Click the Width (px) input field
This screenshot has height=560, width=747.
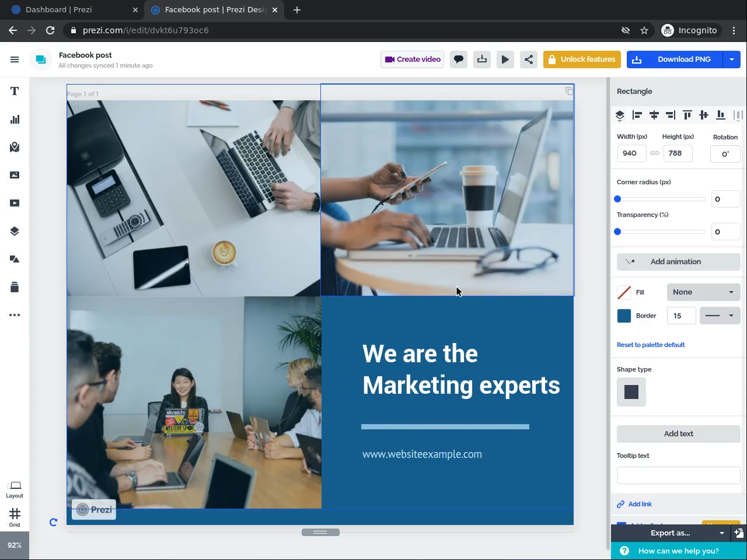coord(631,153)
